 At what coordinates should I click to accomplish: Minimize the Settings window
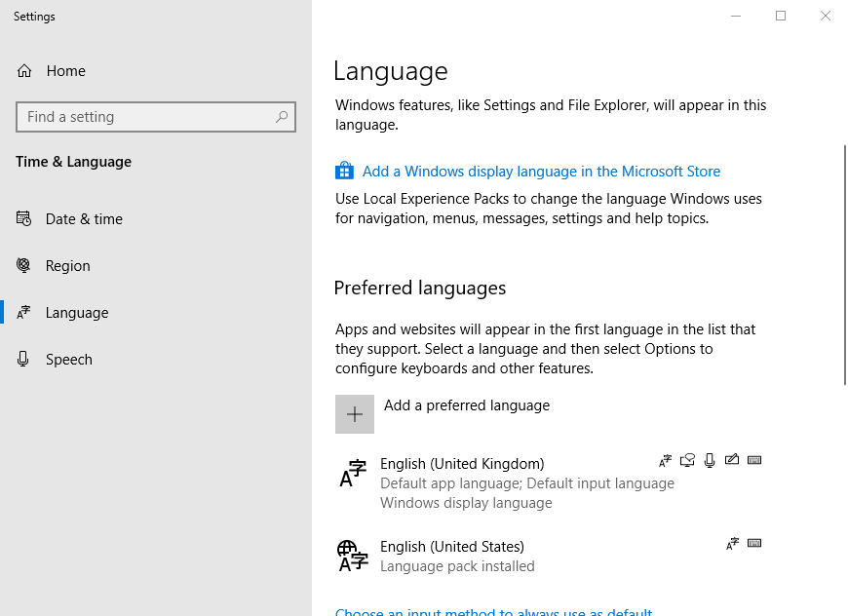point(736,16)
